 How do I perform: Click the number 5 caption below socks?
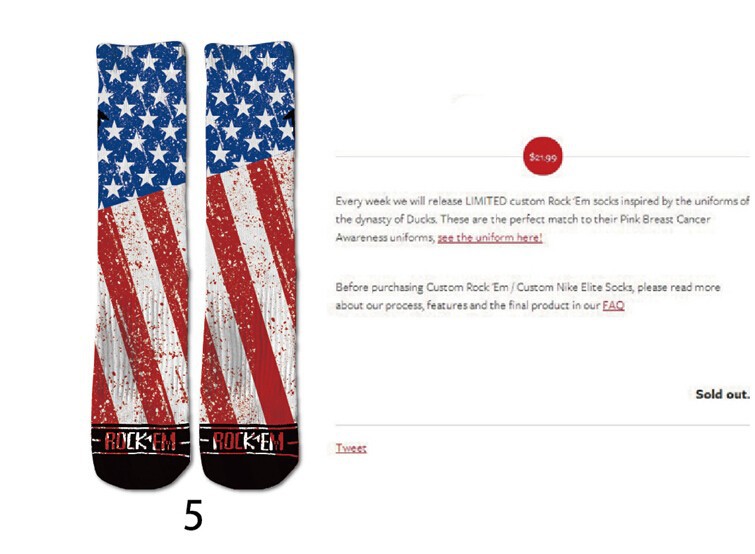pos(193,515)
